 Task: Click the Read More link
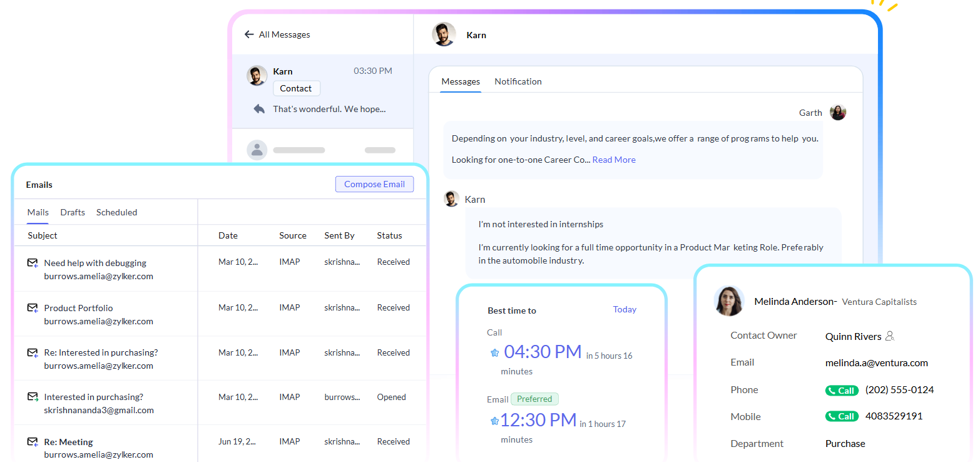pyautogui.click(x=614, y=160)
